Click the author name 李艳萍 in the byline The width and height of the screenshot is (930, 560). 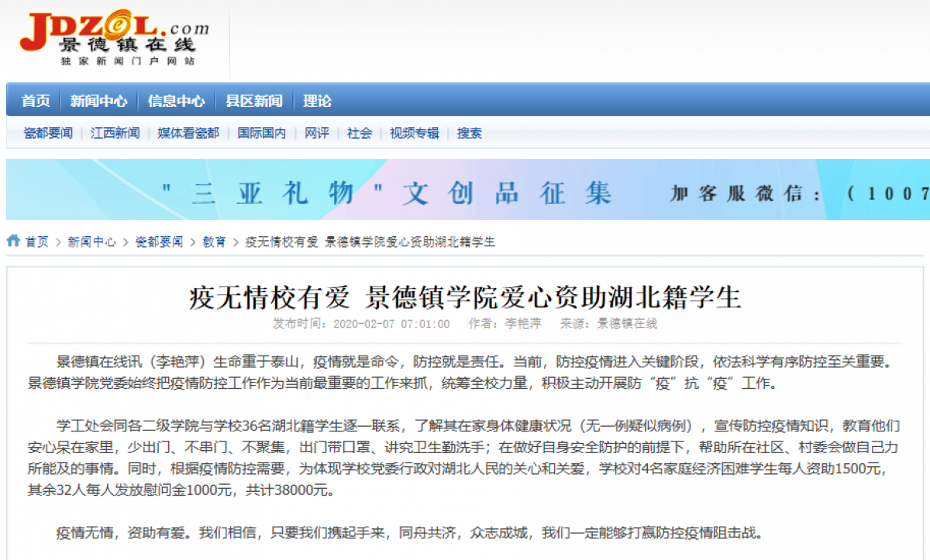pos(524,324)
